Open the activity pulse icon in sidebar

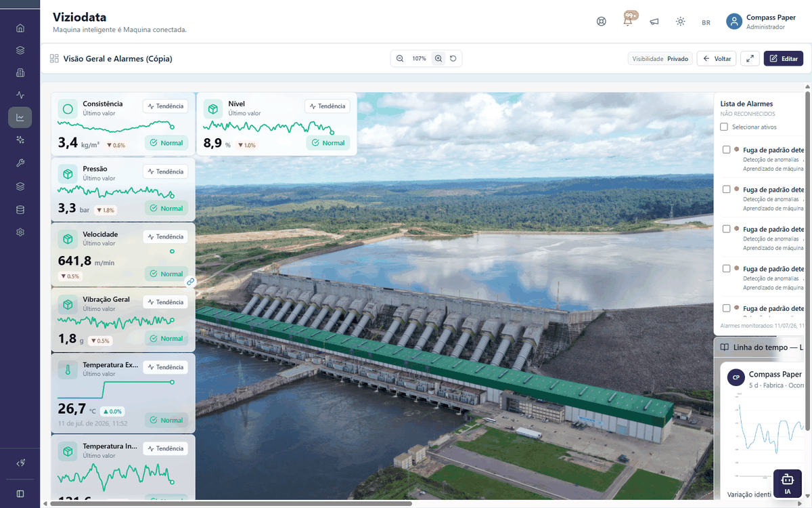point(20,95)
